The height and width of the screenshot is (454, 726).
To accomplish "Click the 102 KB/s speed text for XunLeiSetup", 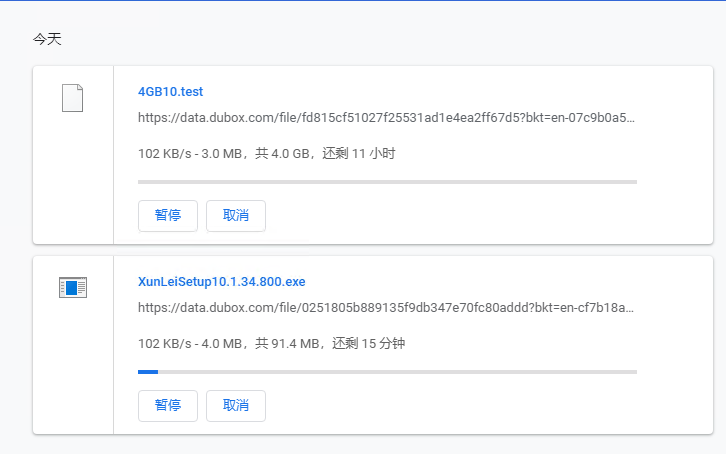I will (164, 343).
